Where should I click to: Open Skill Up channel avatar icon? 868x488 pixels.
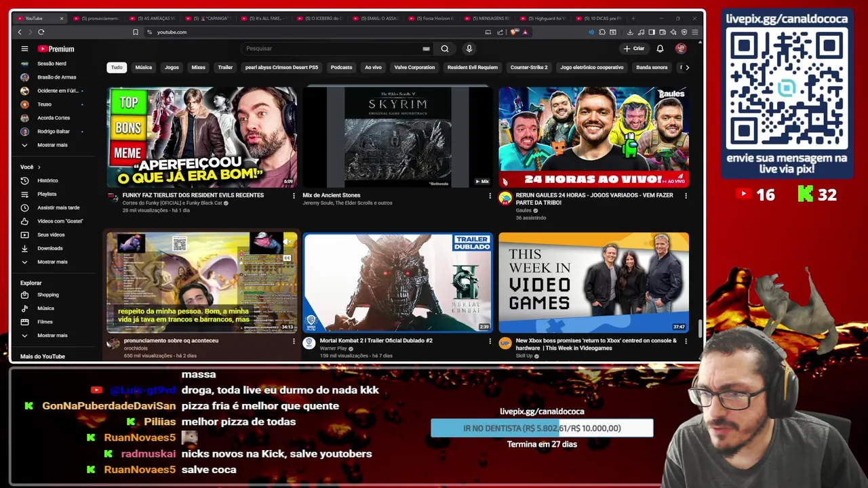505,344
